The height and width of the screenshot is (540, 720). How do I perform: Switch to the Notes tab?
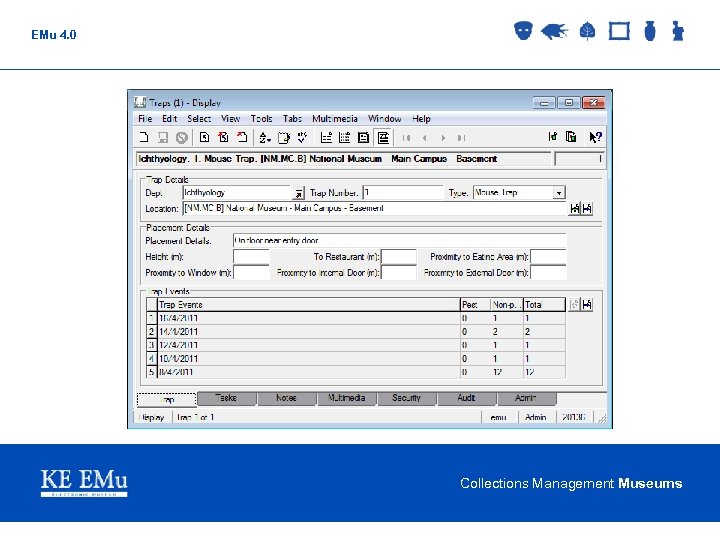287,399
